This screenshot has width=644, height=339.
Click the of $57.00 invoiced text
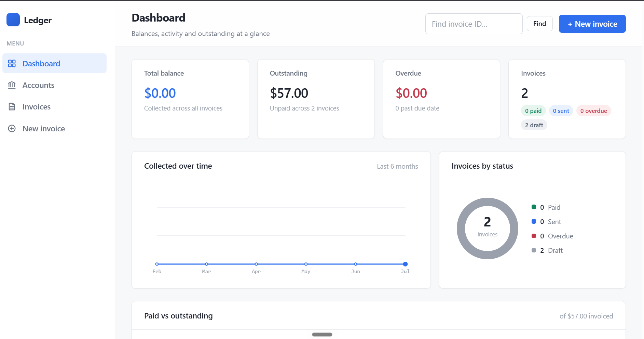[x=586, y=316]
